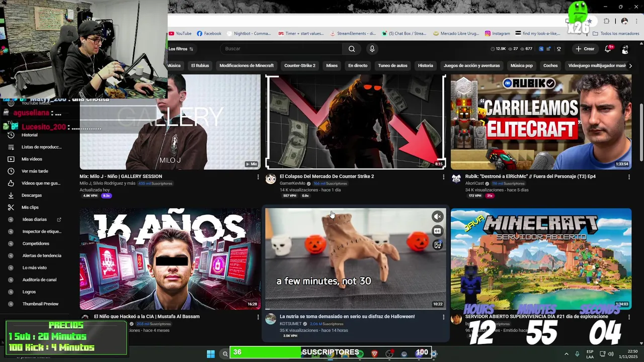Click the blue extension stats icon in header
Viewport: 644px width, 362px height.
(x=541, y=49)
